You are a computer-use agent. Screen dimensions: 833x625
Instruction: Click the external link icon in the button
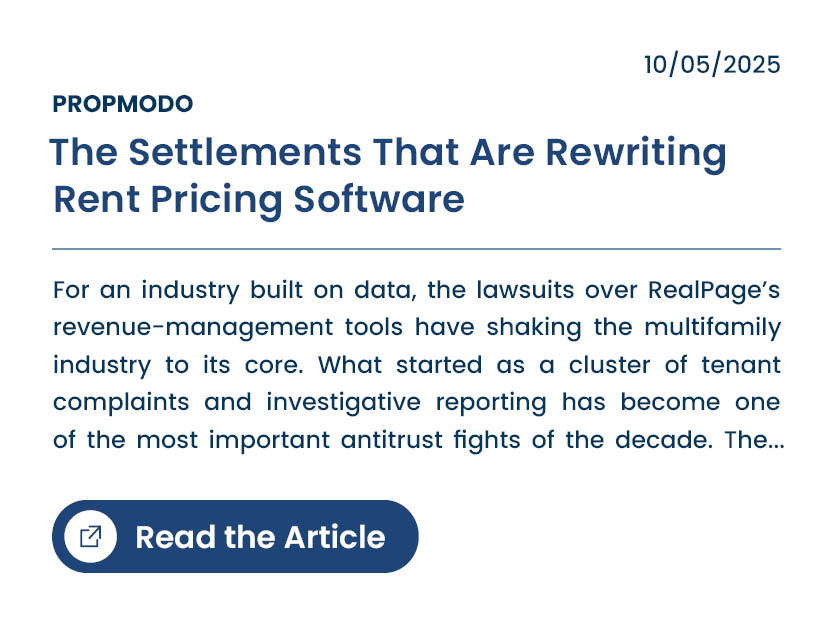(x=90, y=537)
